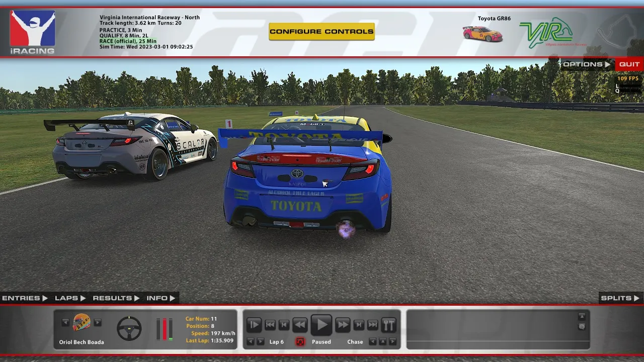Image resolution: width=644 pixels, height=362 pixels.
Task: Jump to replay beginning
Action: tap(270, 325)
